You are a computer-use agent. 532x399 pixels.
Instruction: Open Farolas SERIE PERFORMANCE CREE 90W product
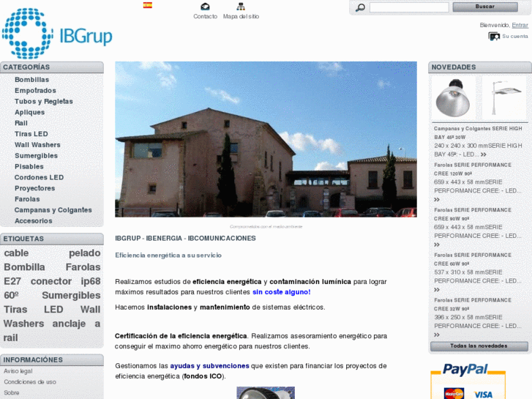[473, 215]
